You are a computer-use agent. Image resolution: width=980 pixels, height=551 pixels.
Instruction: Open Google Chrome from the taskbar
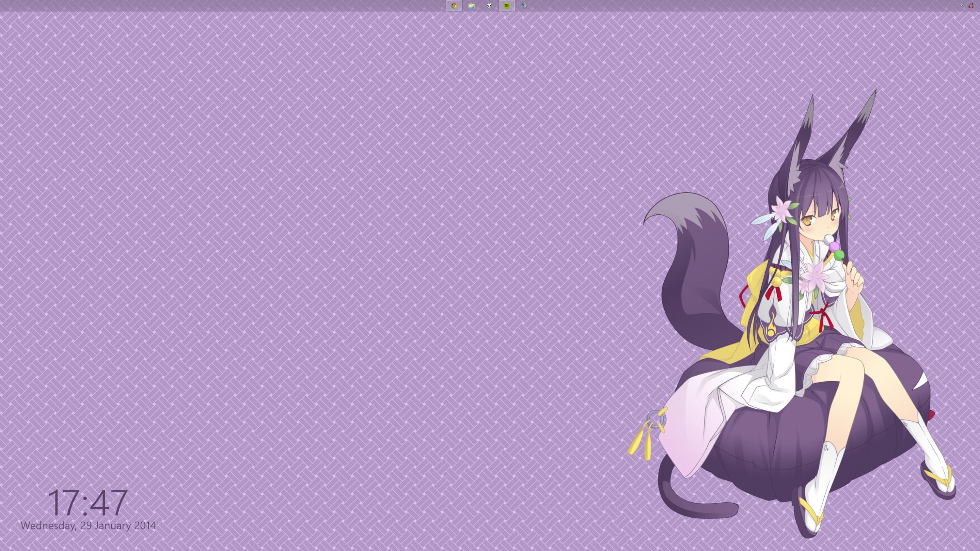click(x=454, y=6)
